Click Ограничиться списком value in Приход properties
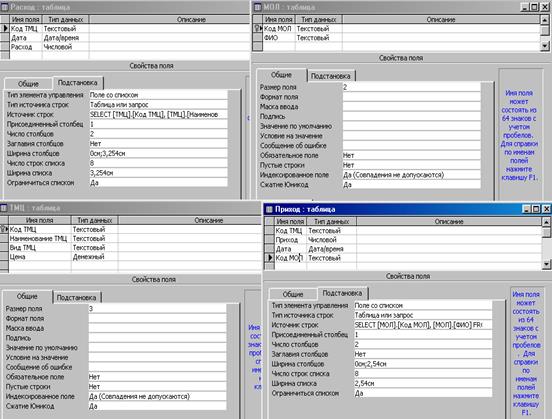Screen dimensions: 552x419 pyautogui.click(x=423, y=394)
